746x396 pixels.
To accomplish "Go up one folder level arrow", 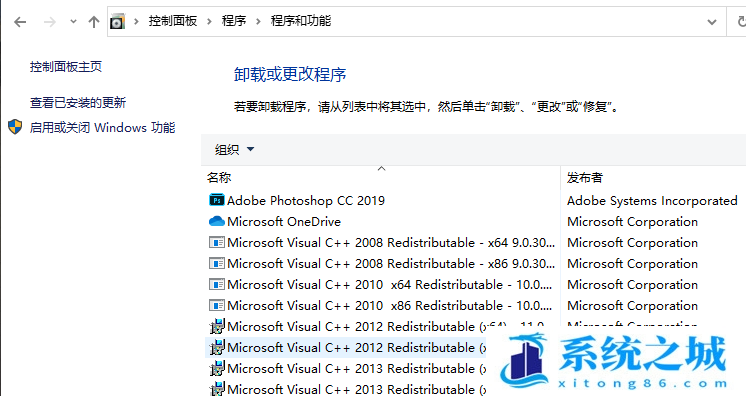I will coord(94,22).
